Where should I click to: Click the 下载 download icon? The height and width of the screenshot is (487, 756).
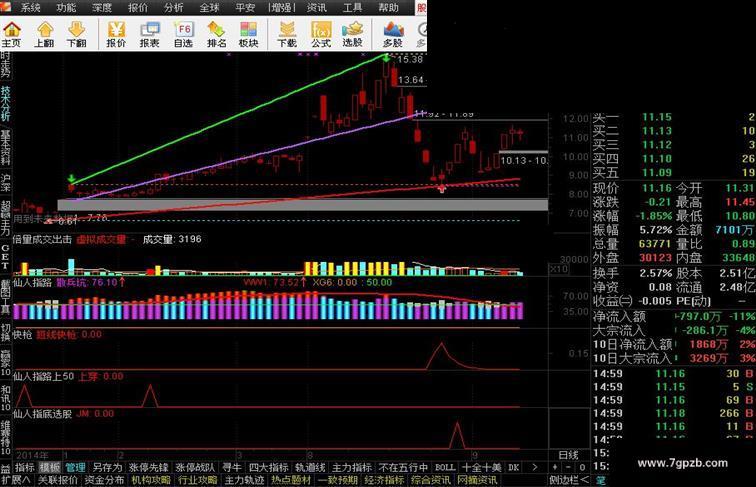pos(287,34)
